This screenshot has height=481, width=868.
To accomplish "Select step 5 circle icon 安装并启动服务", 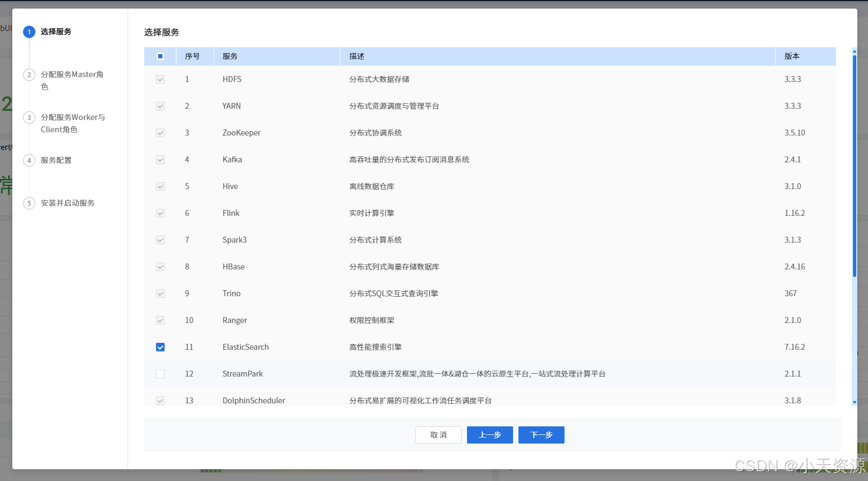I will tap(29, 203).
